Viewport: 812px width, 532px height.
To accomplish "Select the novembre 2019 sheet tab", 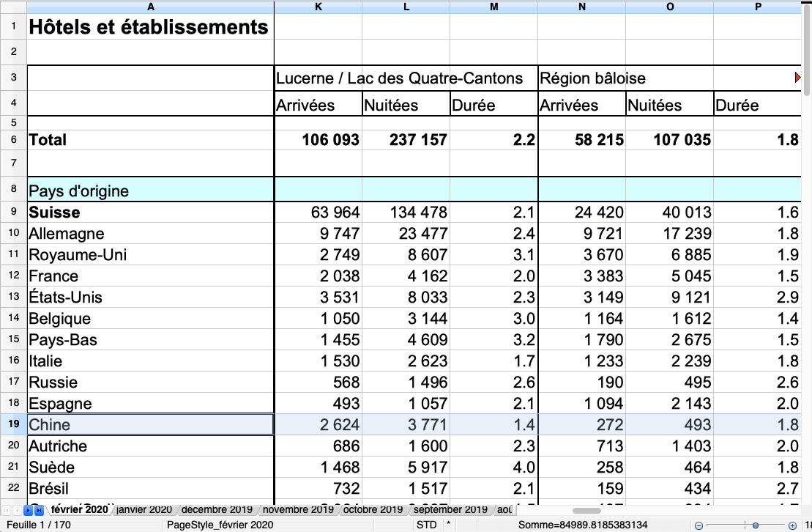I will tap(297, 509).
